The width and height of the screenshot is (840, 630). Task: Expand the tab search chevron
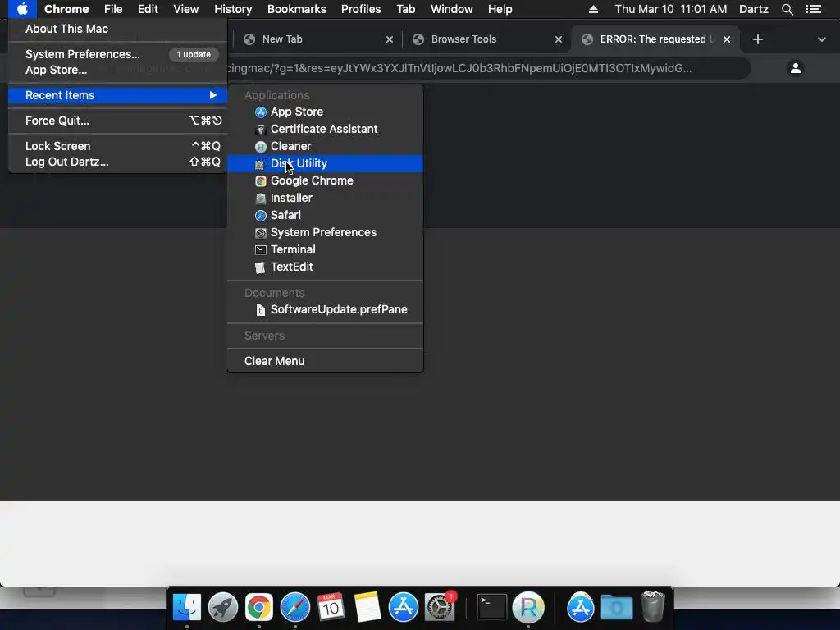coord(821,39)
